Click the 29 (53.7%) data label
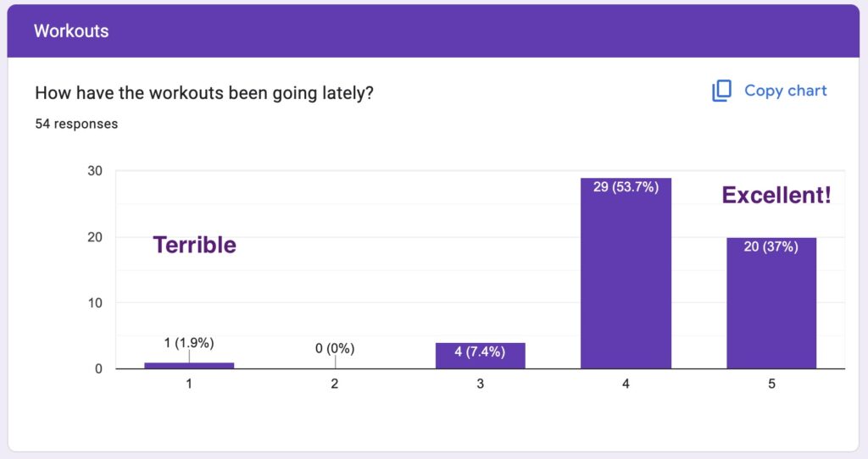Viewport: 868px width, 459px height. point(626,187)
